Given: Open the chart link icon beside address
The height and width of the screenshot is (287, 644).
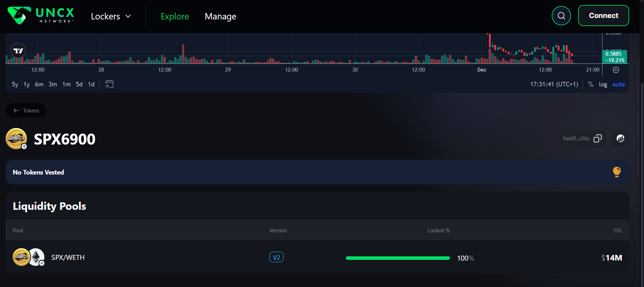Looking at the screenshot, I should tap(620, 138).
